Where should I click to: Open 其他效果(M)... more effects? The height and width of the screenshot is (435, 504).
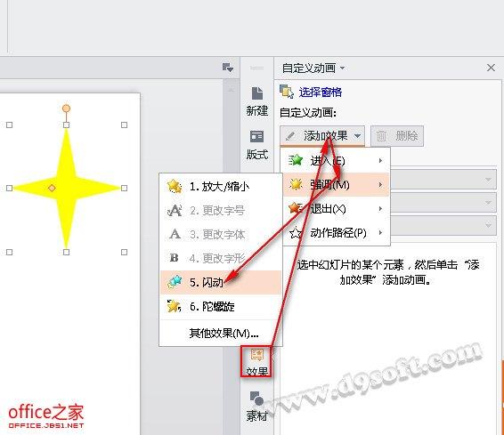221,334
